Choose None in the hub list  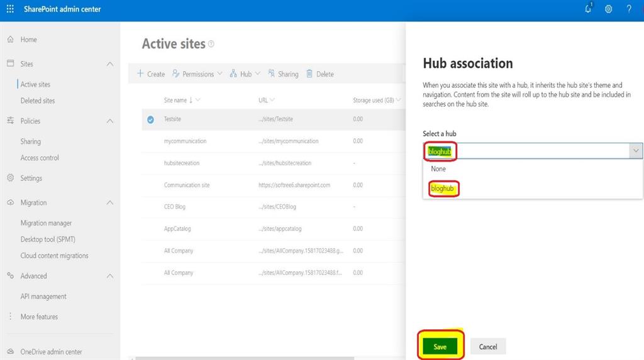pyautogui.click(x=533, y=169)
